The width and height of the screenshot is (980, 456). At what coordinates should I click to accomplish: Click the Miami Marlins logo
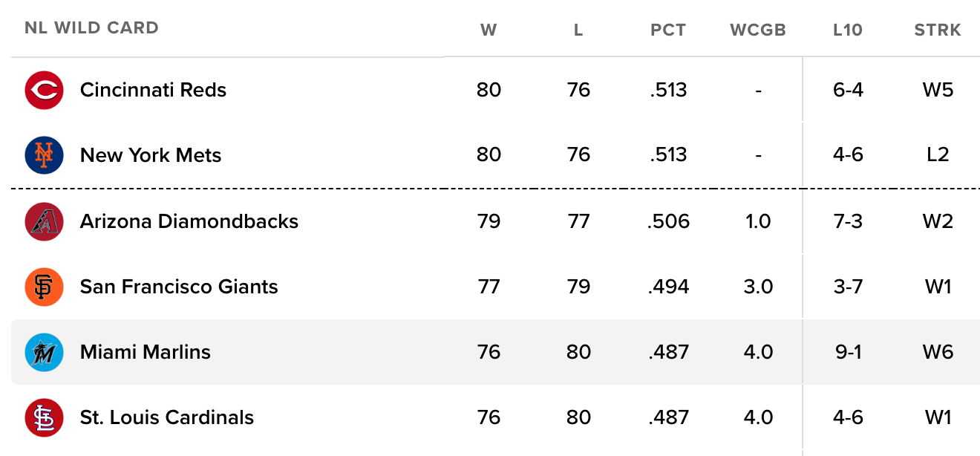(x=44, y=352)
